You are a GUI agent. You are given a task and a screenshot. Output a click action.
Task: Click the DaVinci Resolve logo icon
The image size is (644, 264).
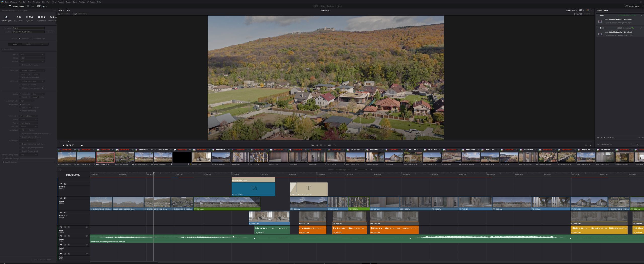(3, 2)
